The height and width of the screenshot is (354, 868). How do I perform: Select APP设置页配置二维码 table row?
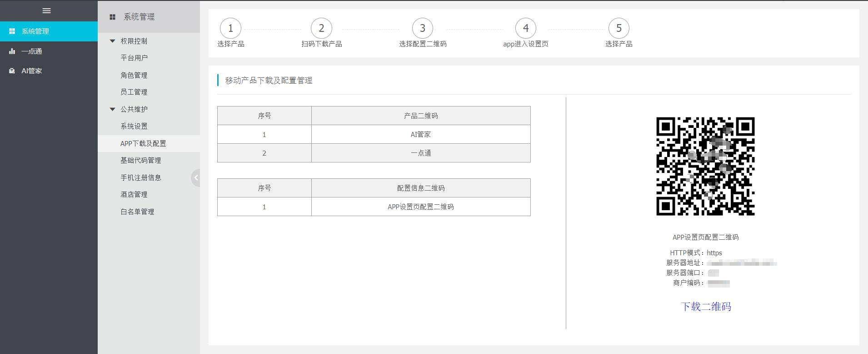374,207
